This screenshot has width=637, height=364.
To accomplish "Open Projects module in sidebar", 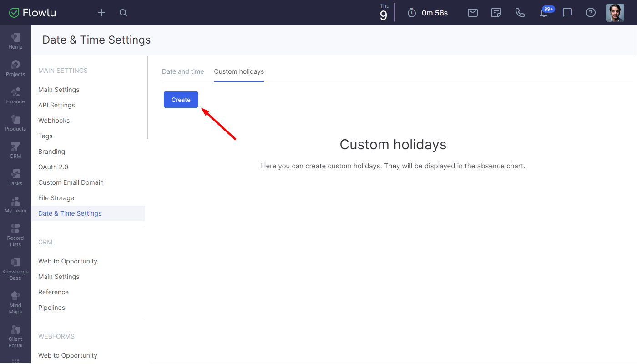I will click(x=15, y=68).
